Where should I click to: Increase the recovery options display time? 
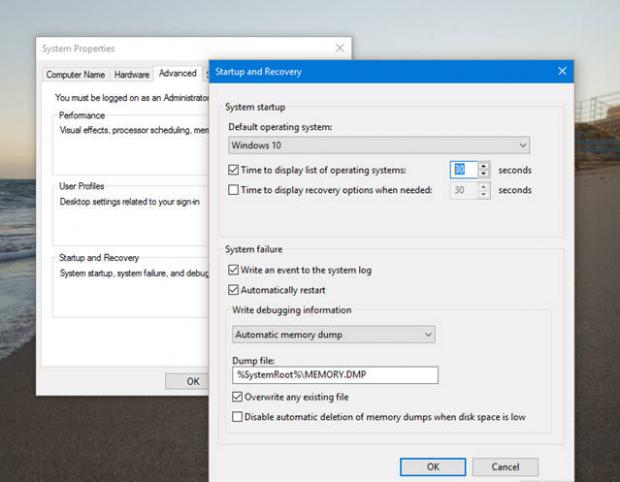(x=485, y=185)
